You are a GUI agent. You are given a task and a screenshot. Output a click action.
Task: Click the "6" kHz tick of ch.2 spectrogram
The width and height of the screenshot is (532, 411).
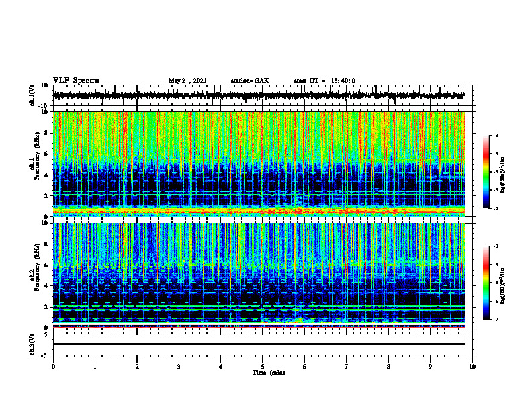coord(46,265)
